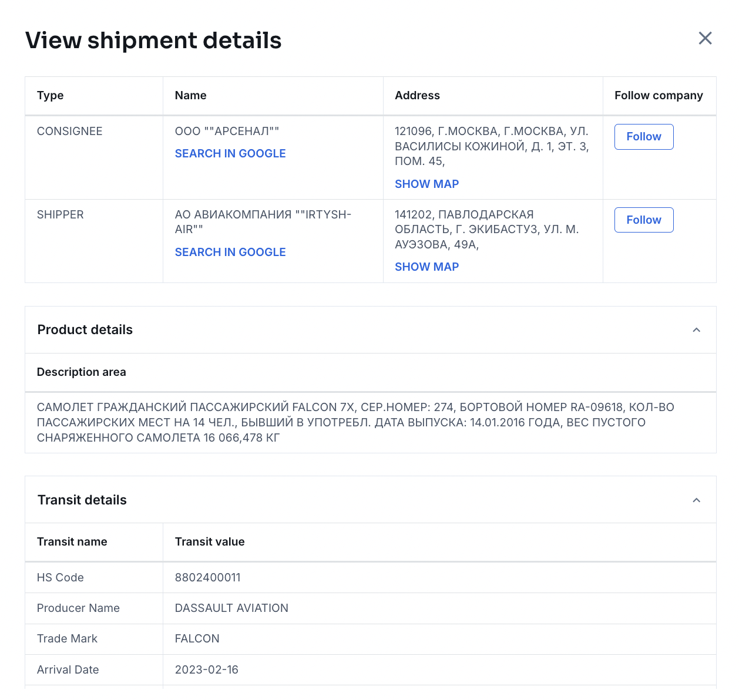
Task: Search ООО АРСЕНАЛ in Google
Action: pyautogui.click(x=230, y=154)
